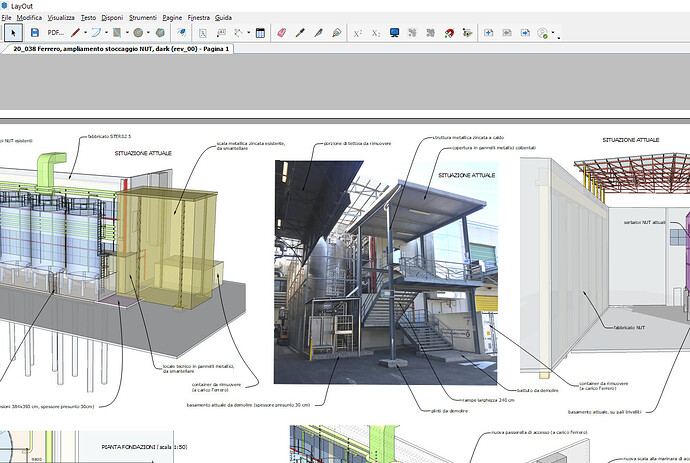Viewport: 690px width, 463px height.
Task: Click the PDF export button
Action: tap(55, 33)
